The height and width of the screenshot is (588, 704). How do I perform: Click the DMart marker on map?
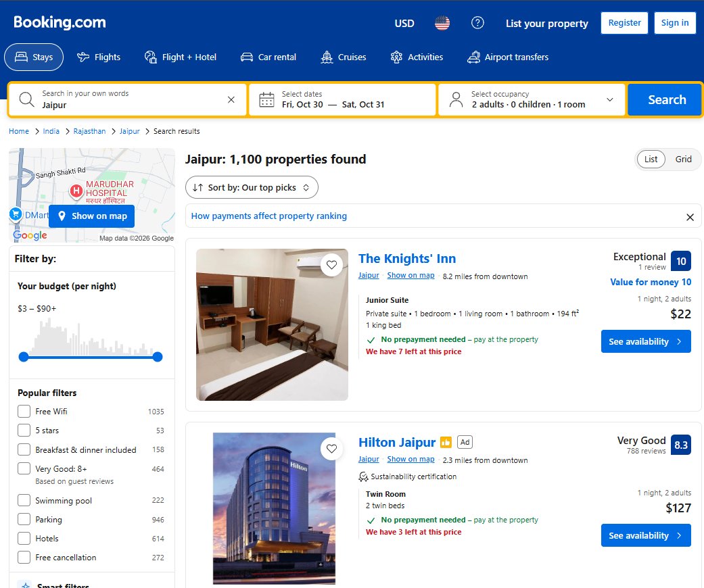coord(16,214)
